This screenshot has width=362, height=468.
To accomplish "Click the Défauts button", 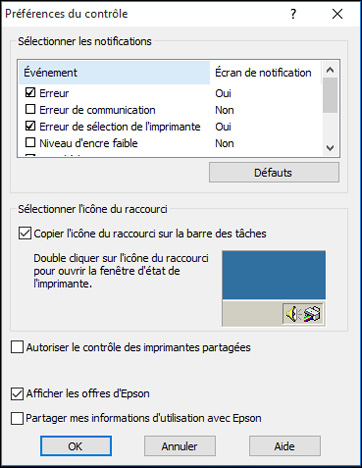I will tap(274, 173).
